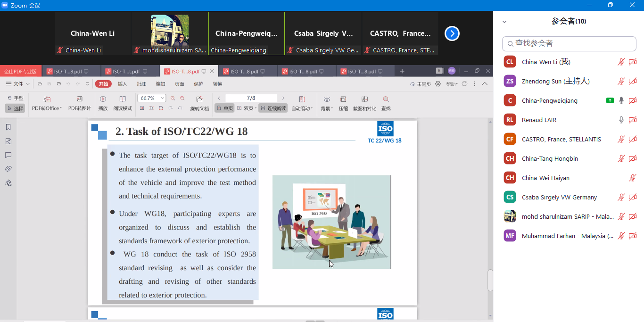Open the bookmark panel in left sidebar
Image resolution: width=644 pixels, height=322 pixels.
tap(8, 127)
